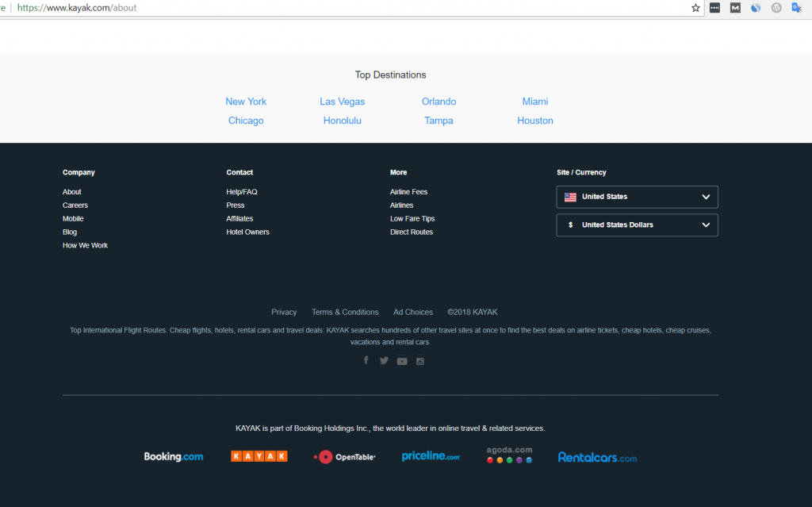The height and width of the screenshot is (507, 812).
Task: Open the Careers link under Company
Action: (75, 205)
